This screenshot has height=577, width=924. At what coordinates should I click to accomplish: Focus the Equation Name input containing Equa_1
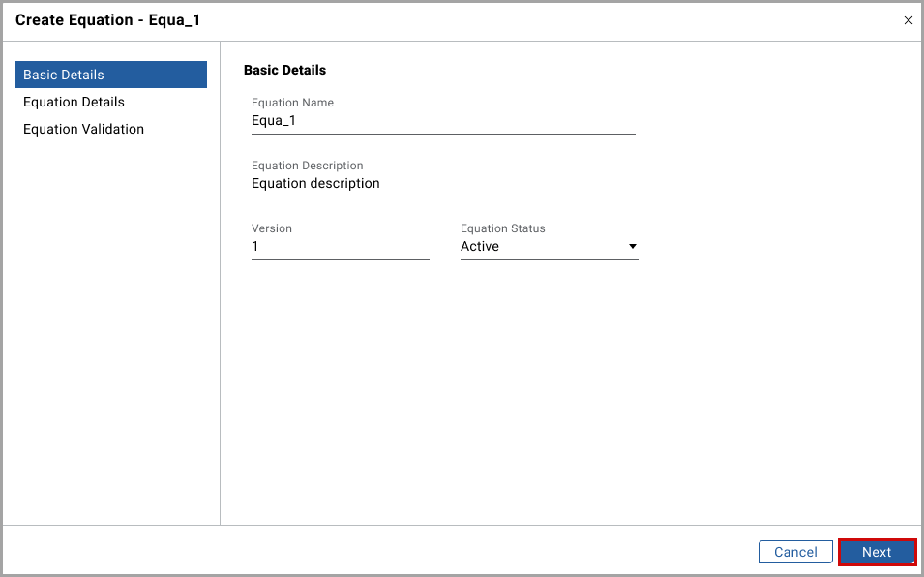click(x=442, y=121)
